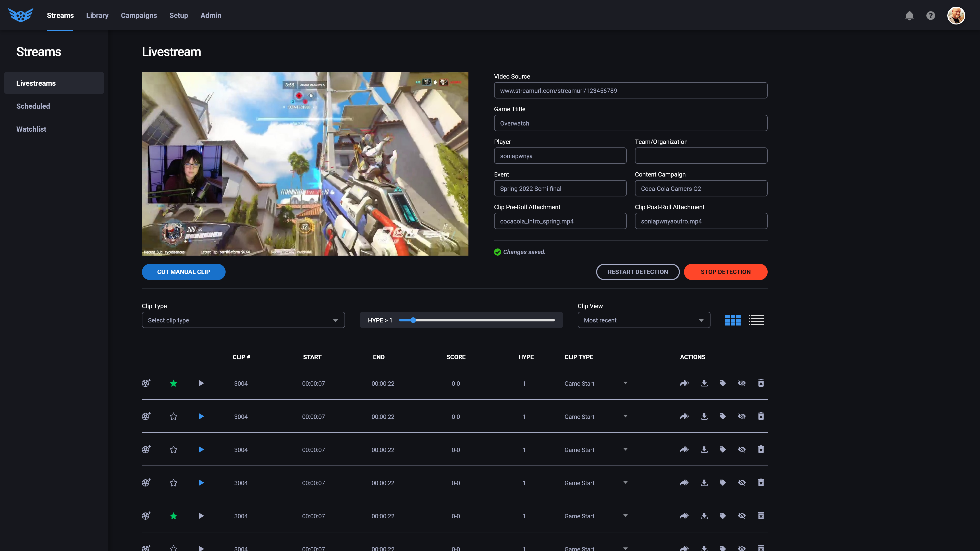This screenshot has width=980, height=551.
Task: Expand fourth row's Game Start clip type
Action: pyautogui.click(x=626, y=482)
